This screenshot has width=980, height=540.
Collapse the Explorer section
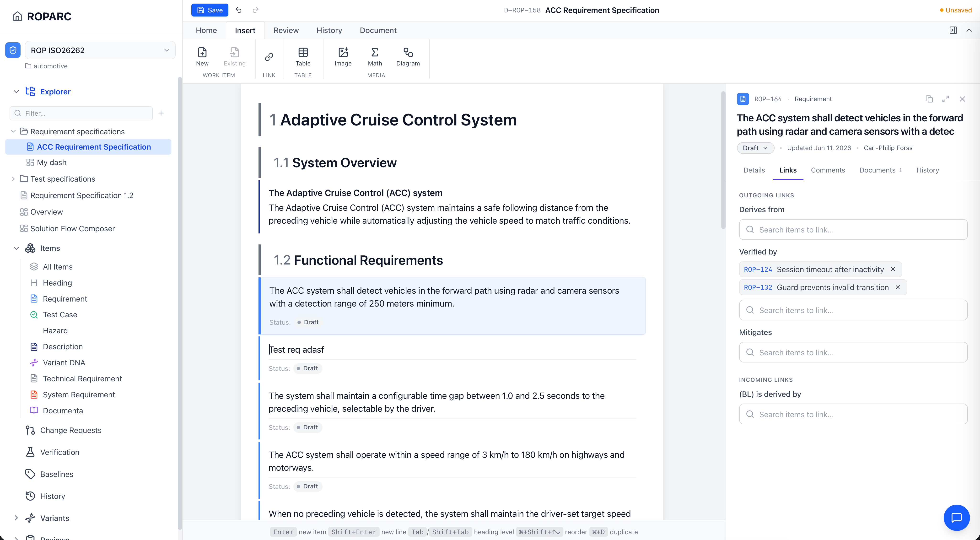pyautogui.click(x=16, y=92)
